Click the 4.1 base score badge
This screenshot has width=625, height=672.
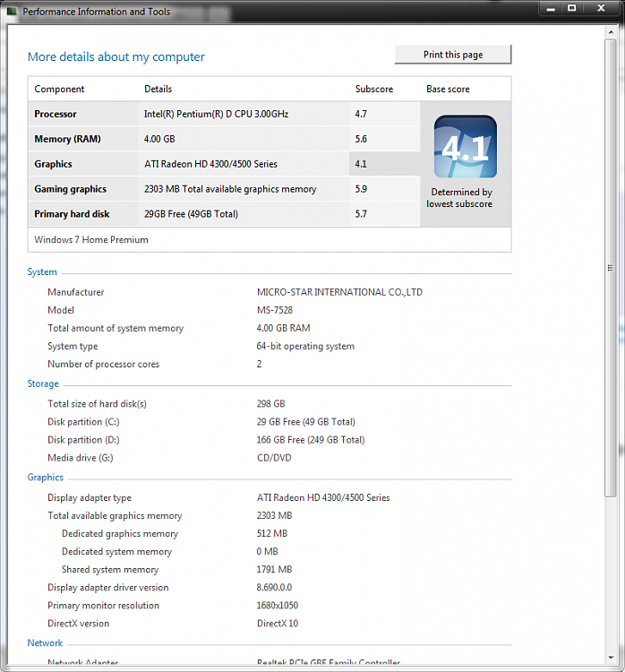[466, 146]
